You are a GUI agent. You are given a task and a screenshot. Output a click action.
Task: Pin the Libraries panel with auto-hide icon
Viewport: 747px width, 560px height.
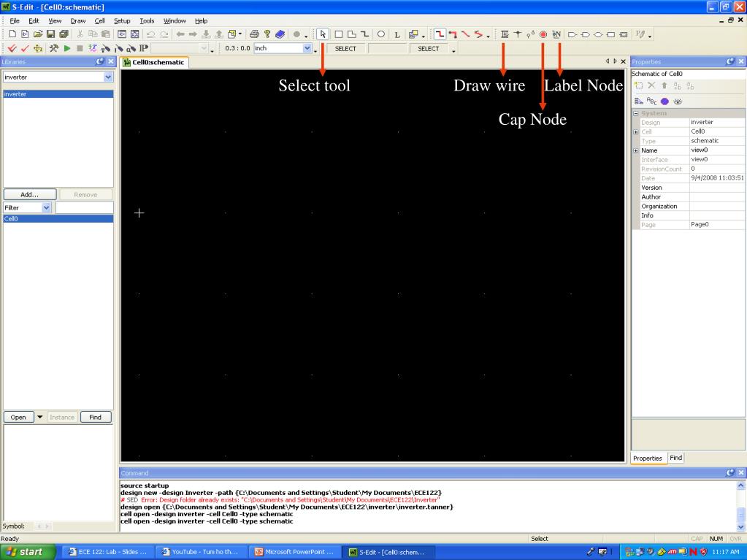pyautogui.click(x=100, y=61)
